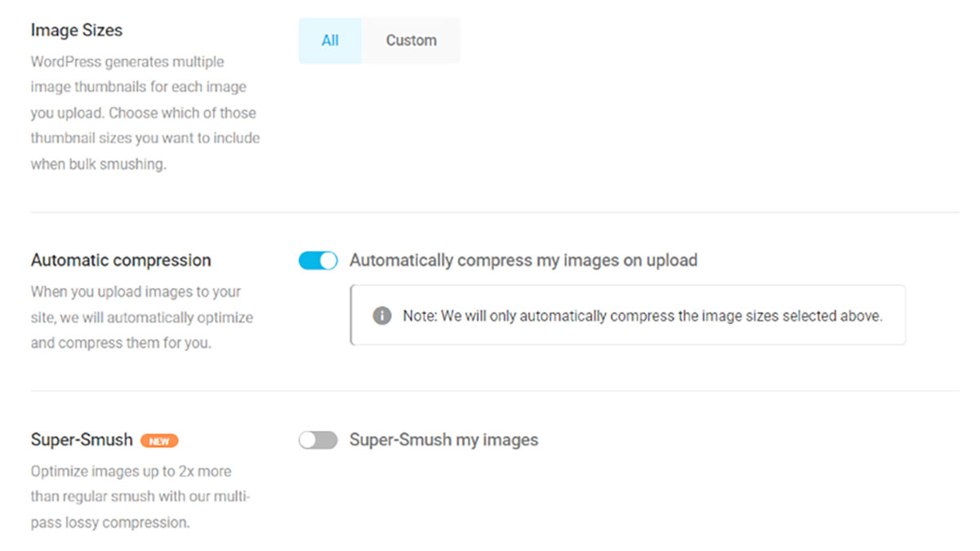Click the description paragraph under Automatic compression

pos(142,317)
